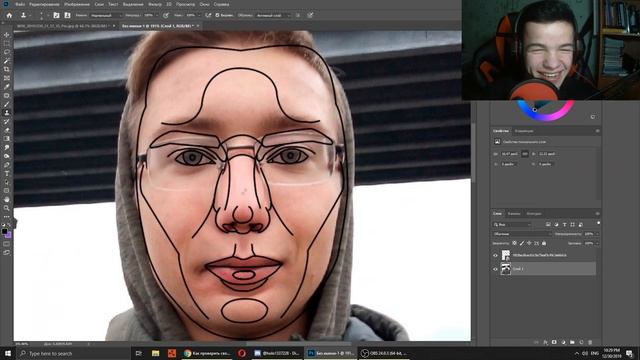This screenshot has width=640, height=360.
Task: Select the Hand tool
Action: tap(7, 199)
